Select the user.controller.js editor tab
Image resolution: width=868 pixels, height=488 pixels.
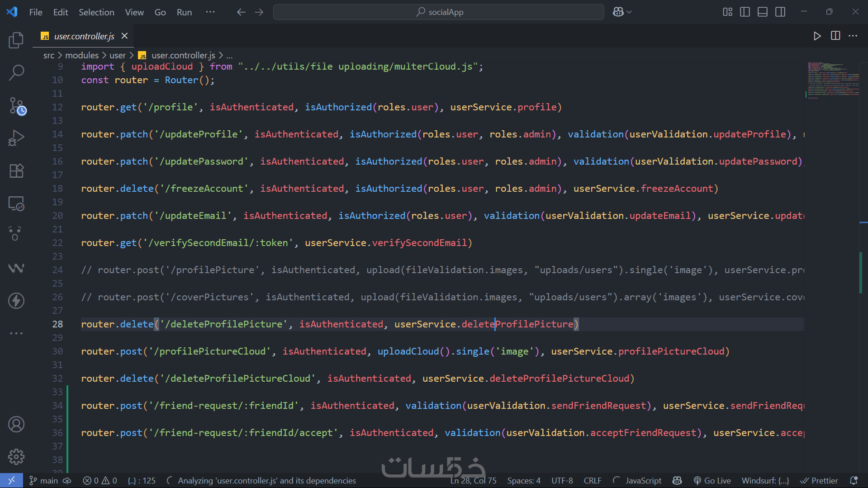pos(84,36)
